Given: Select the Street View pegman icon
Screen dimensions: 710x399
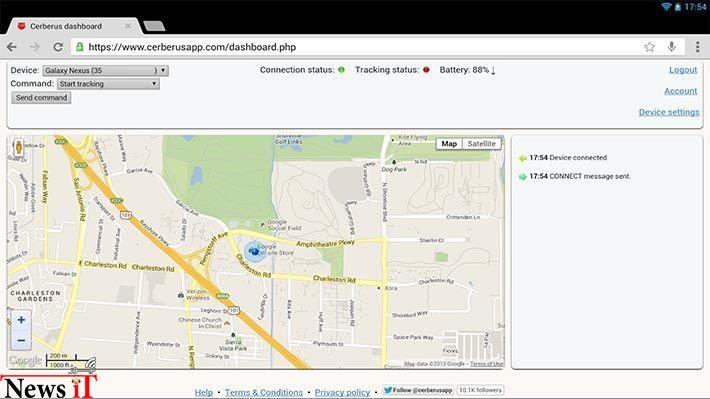Looking at the screenshot, I should pos(19,148).
